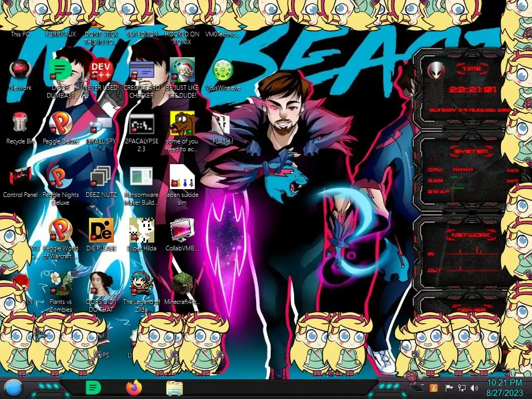Image resolution: width=532 pixels, height=399 pixels.
Task: Click the Java tray icon
Action: (x=434, y=388)
